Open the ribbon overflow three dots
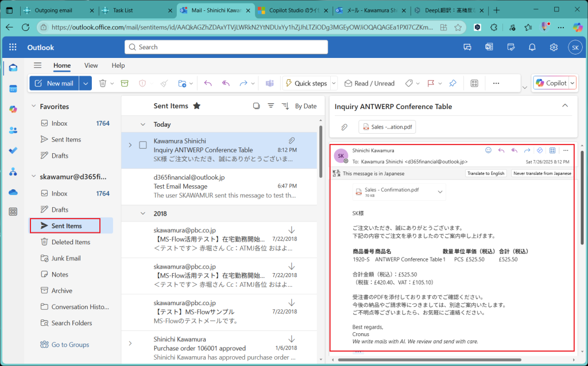Screen dimensions: 588x366 [x=496, y=83]
